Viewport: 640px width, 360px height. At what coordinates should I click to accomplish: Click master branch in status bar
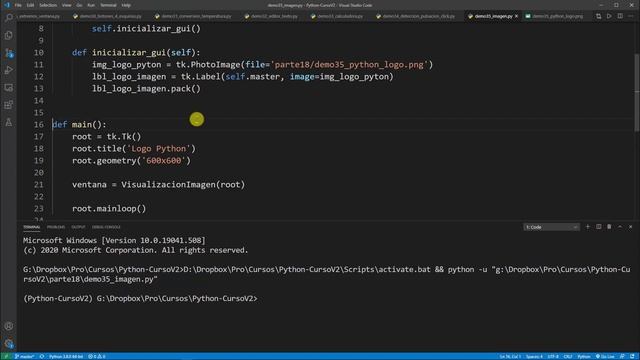click(24, 357)
